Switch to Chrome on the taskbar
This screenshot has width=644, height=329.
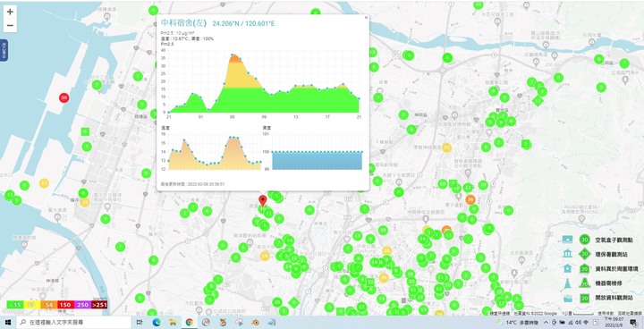tap(190, 323)
